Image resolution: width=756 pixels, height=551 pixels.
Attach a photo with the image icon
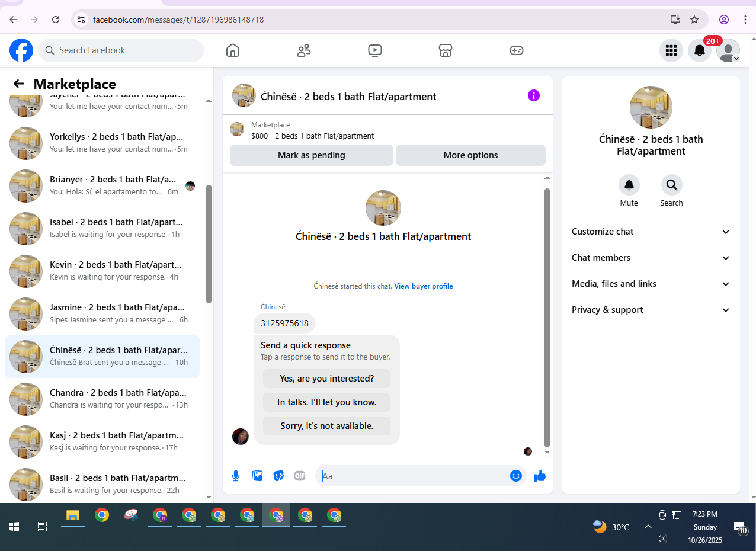coord(257,476)
